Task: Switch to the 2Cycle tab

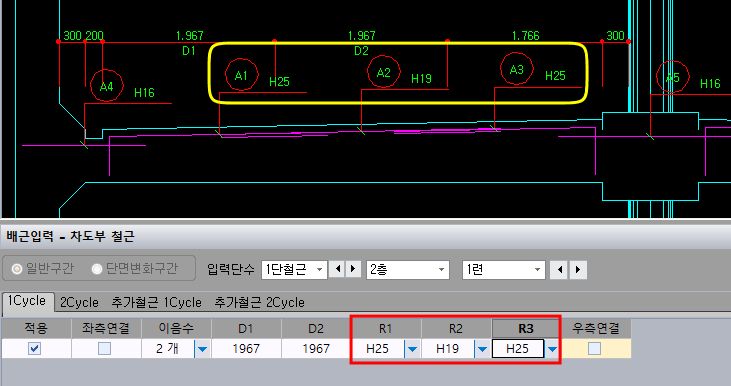Action: [79, 303]
